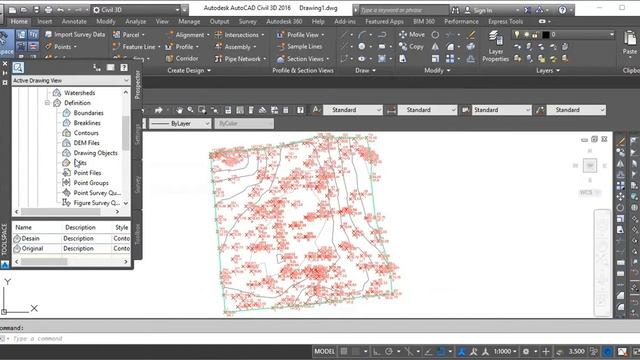Toggle the layer freeze sun icon
This screenshot has height=360, width=640.
point(526,35)
